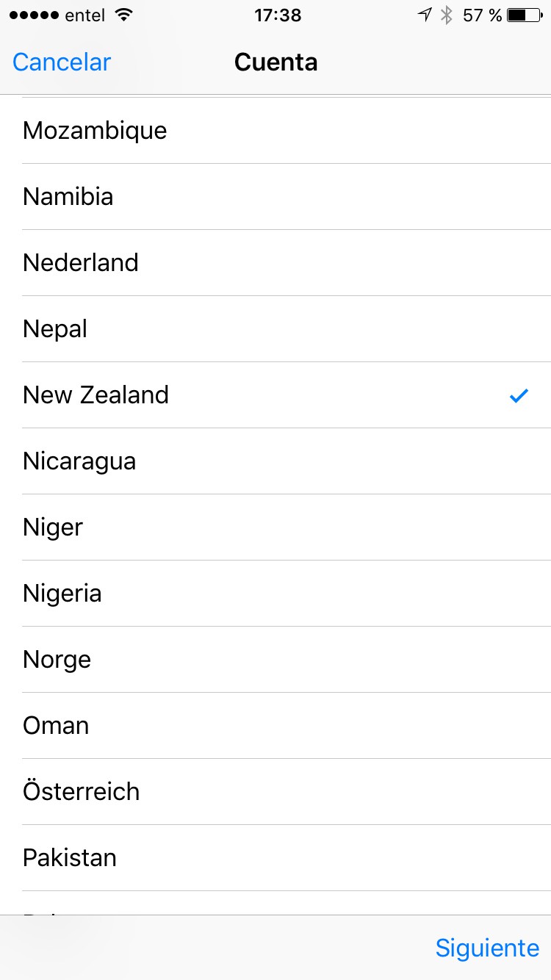Choose Namibia from the list
This screenshot has width=551, height=980.
pyautogui.click(x=275, y=197)
